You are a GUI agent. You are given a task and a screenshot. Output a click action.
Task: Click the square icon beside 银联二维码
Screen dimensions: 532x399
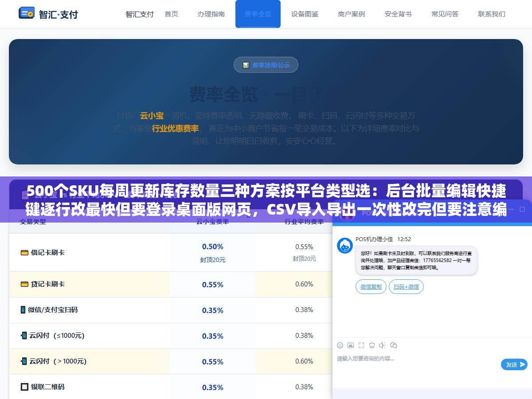point(24,387)
